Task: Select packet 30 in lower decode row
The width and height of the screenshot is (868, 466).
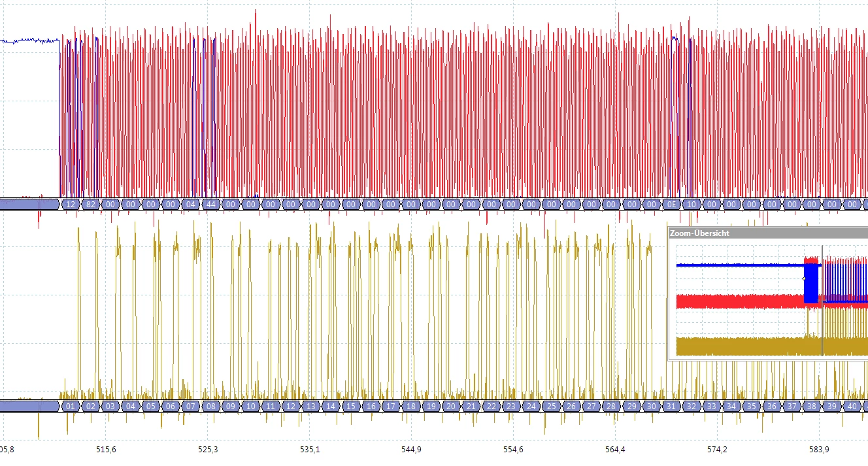Action: (651, 406)
